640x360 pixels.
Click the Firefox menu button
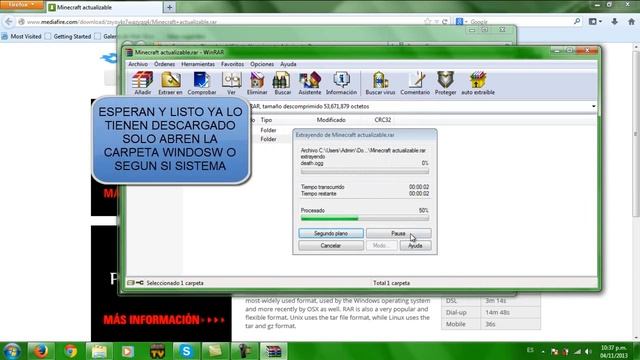tap(21, 5)
